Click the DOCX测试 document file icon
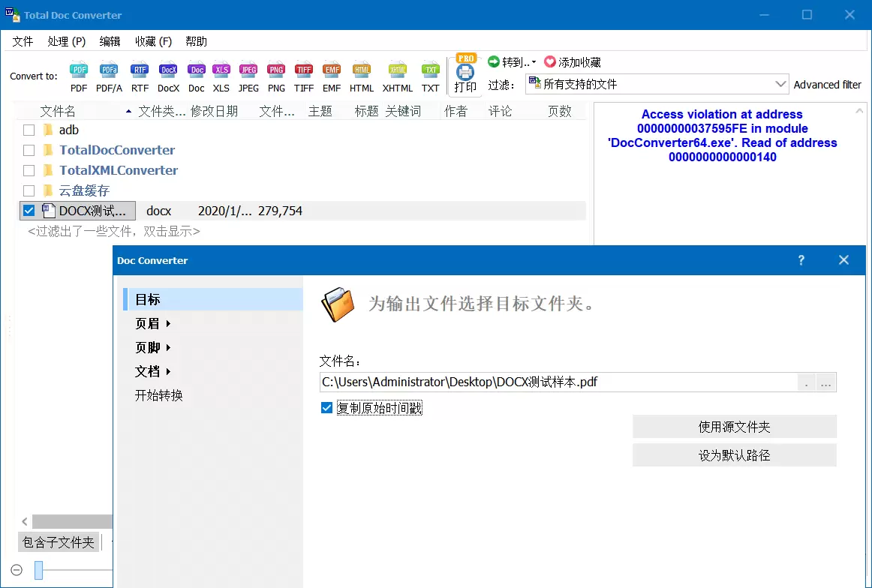 [49, 211]
